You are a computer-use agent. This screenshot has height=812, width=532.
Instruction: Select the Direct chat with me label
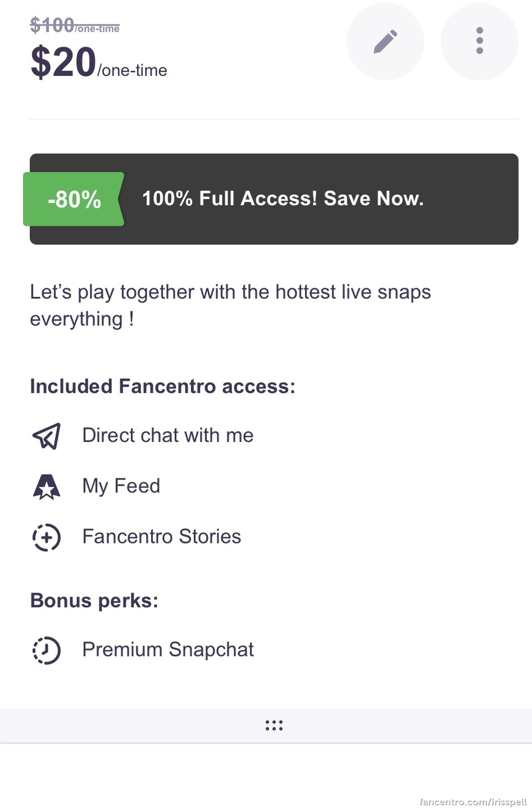pyautogui.click(x=168, y=435)
